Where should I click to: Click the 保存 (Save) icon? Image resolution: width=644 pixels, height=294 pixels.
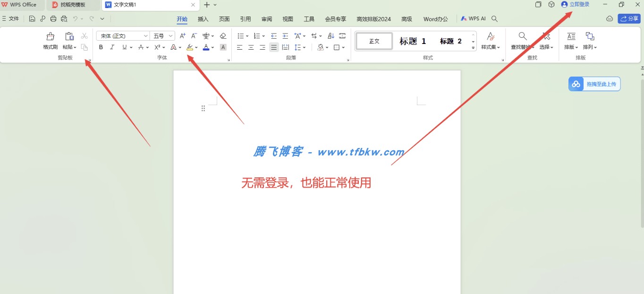[32, 18]
